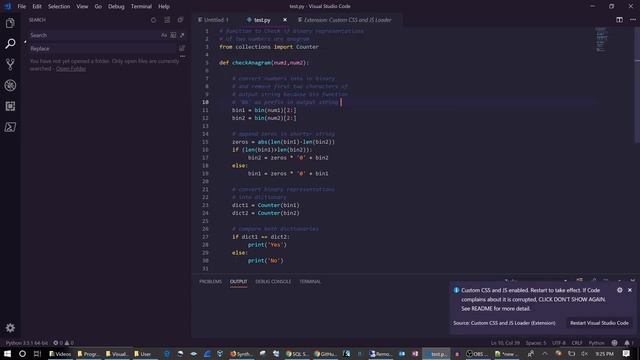Open Cortana search circle on taskbar
Image resolution: width=640 pixels, height=360 pixels.
tap(22, 353)
